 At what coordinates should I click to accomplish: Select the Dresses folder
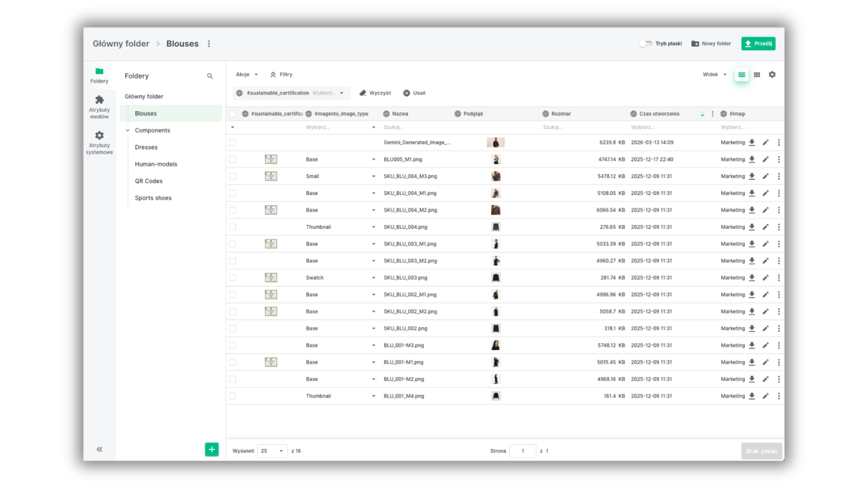pos(146,147)
